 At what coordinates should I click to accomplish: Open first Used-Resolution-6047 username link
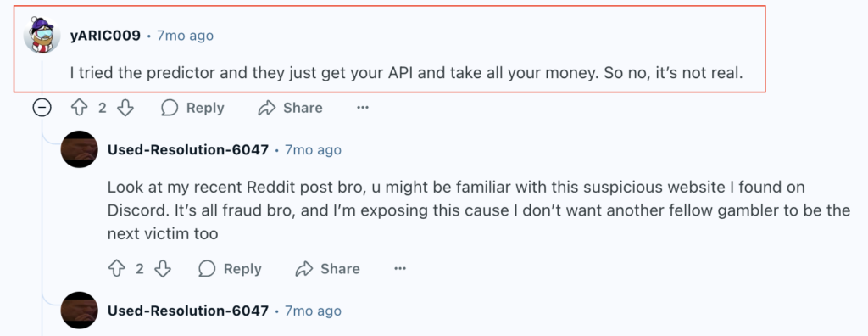[188, 149]
